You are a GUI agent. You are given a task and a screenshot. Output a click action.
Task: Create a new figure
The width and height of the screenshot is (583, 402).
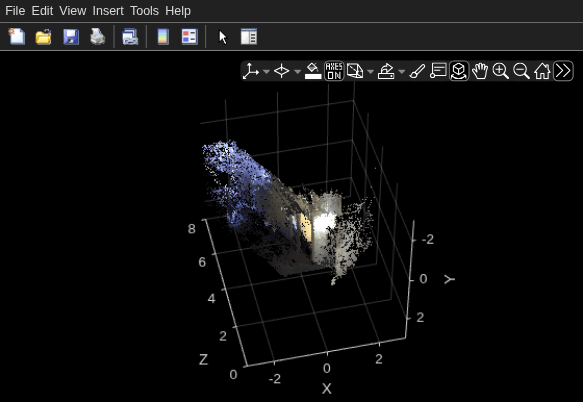(x=17, y=36)
